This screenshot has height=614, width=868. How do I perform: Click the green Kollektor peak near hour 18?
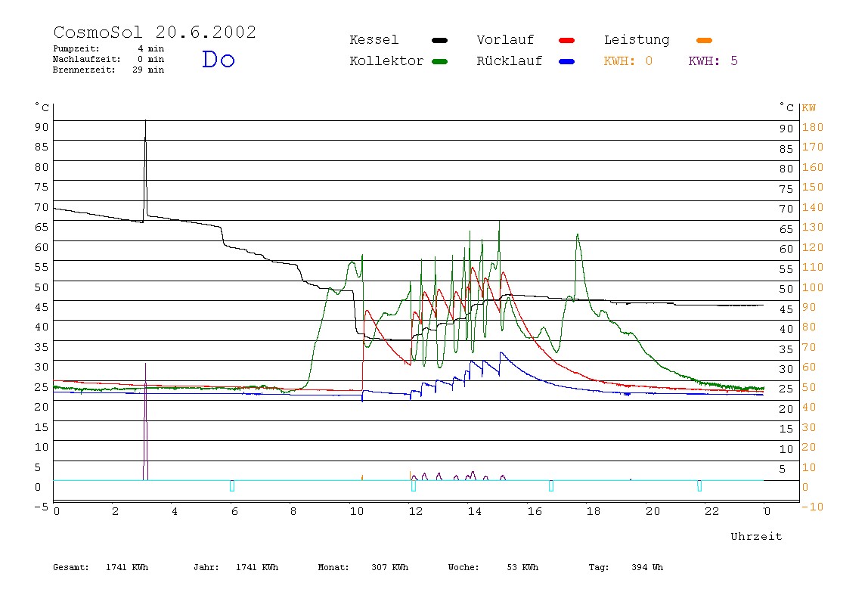(578, 235)
